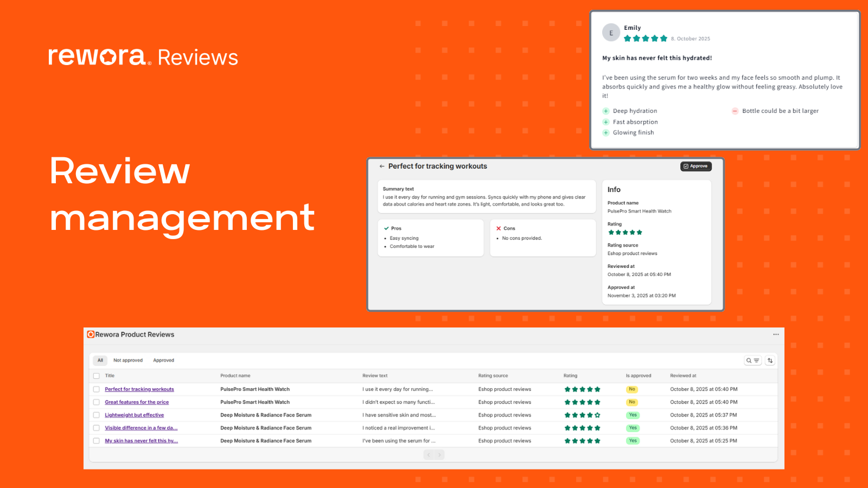Open the Great features for the price review
868x488 pixels.
pyautogui.click(x=137, y=402)
